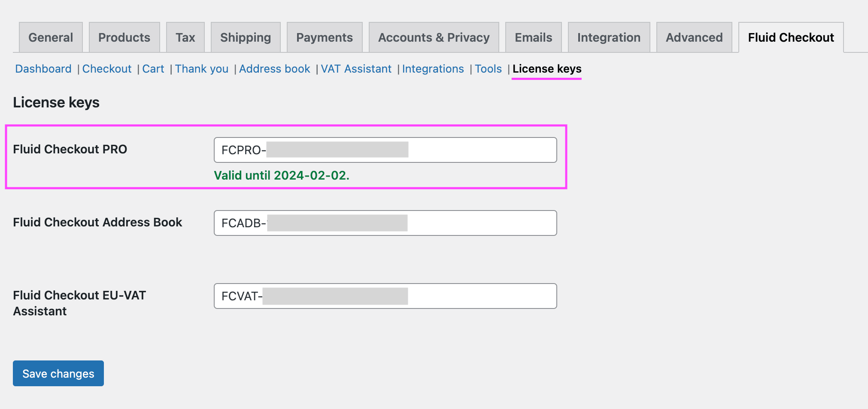Open the Address book link

pos(274,69)
